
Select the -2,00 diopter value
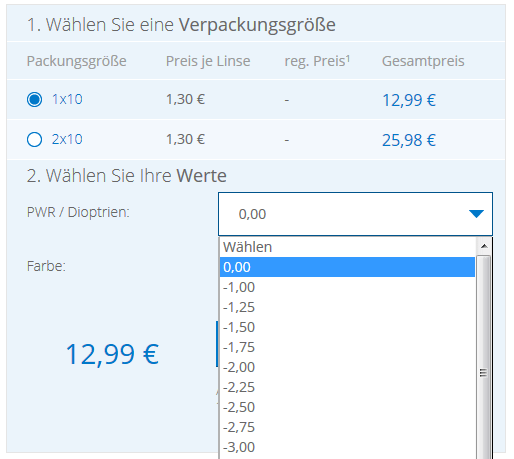(x=347, y=367)
